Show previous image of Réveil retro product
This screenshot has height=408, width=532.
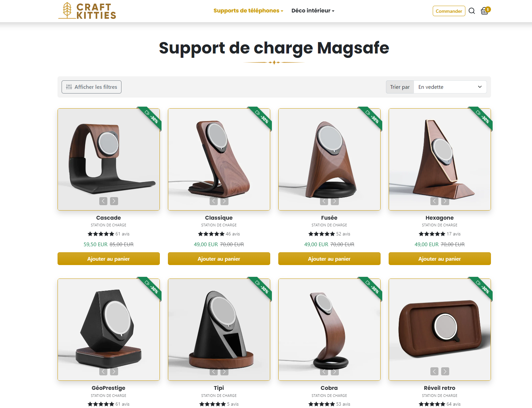coord(434,371)
